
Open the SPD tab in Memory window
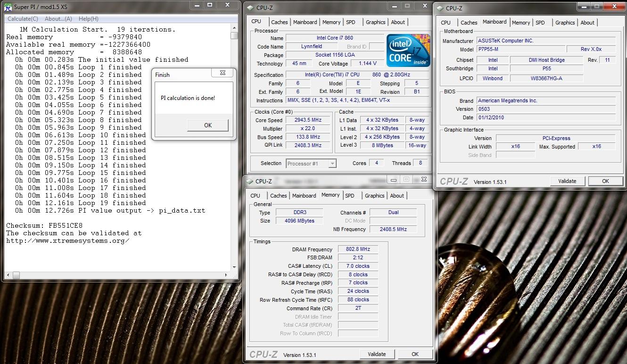click(x=350, y=196)
